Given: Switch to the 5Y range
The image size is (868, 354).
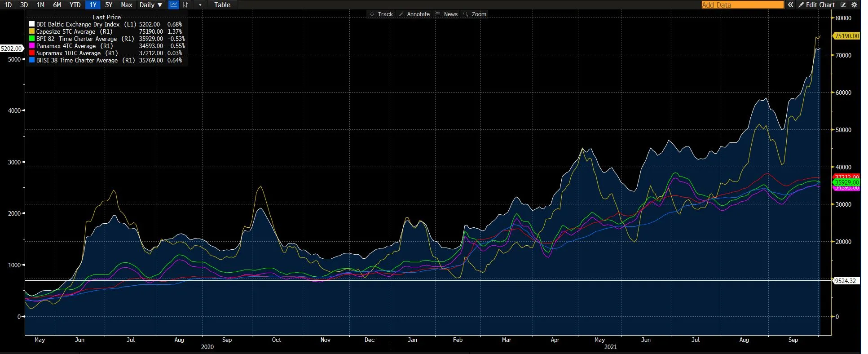Looking at the screenshot, I should pyautogui.click(x=109, y=5).
